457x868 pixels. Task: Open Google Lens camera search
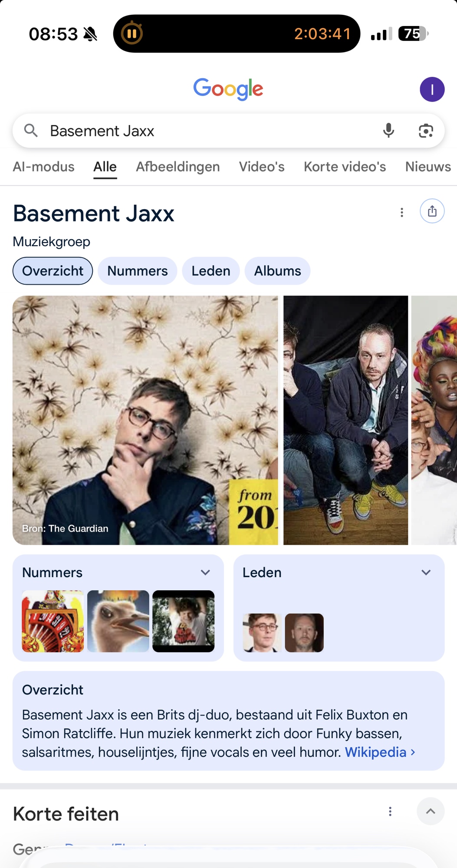pos(426,131)
